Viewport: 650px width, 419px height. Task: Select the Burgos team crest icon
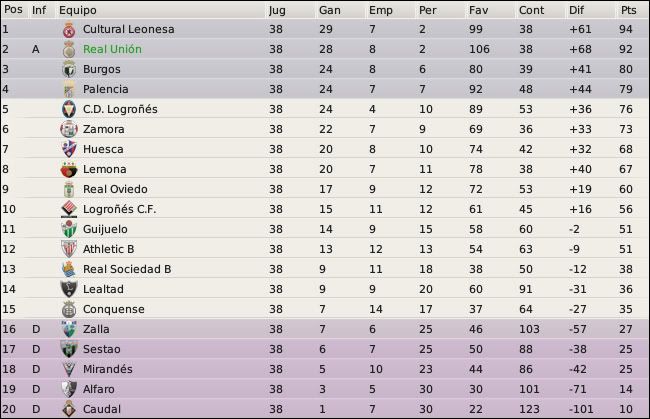69,69
